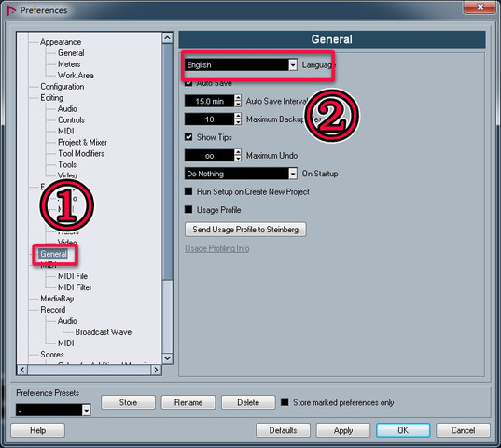
Task: Open the On Startup dropdown
Action: tap(241, 174)
